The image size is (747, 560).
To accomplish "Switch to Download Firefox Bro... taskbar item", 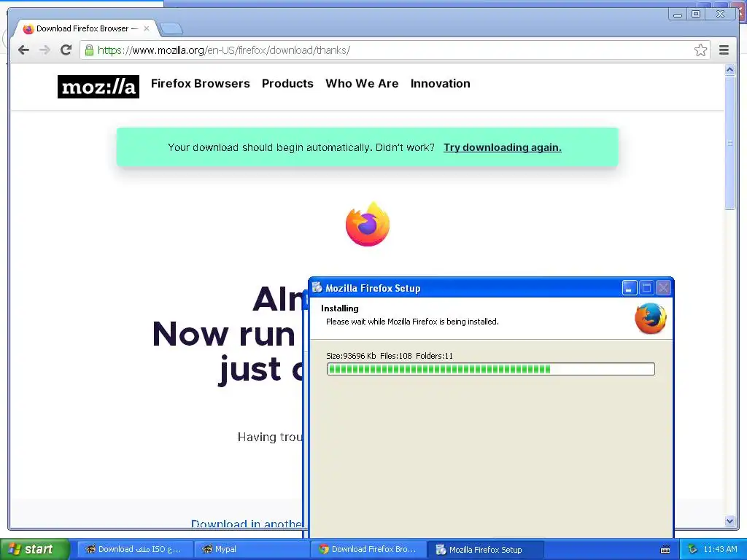I will [368, 549].
